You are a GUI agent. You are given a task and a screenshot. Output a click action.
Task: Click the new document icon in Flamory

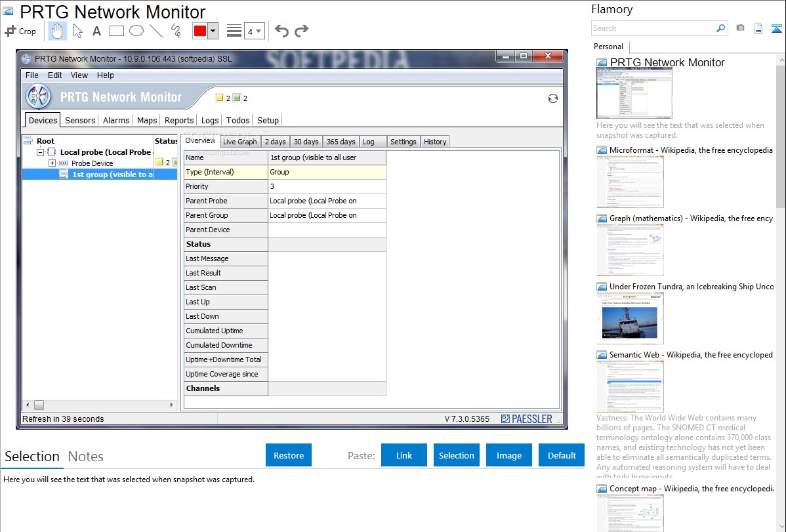click(x=758, y=28)
